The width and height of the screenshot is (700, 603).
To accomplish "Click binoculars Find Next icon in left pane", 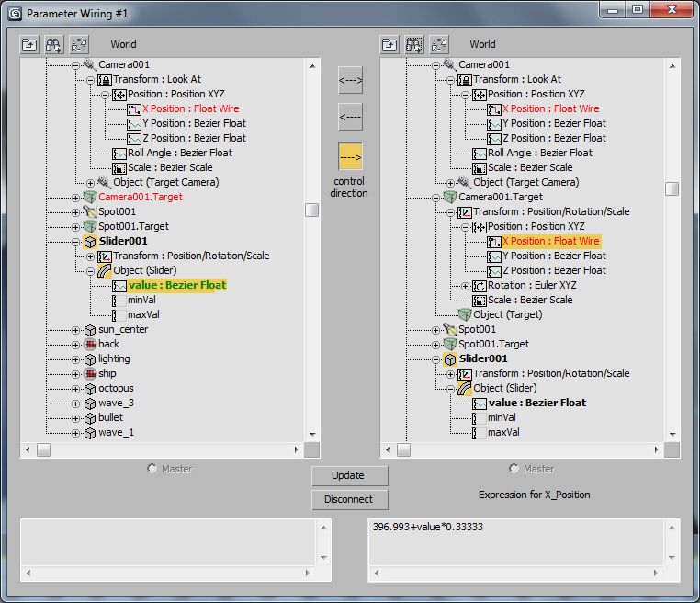I will coord(54,44).
